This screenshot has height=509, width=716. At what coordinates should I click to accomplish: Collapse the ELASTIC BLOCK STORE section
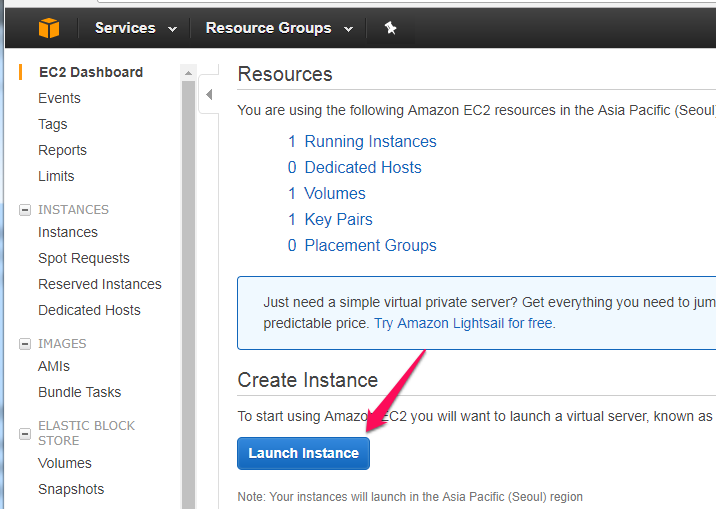point(25,433)
